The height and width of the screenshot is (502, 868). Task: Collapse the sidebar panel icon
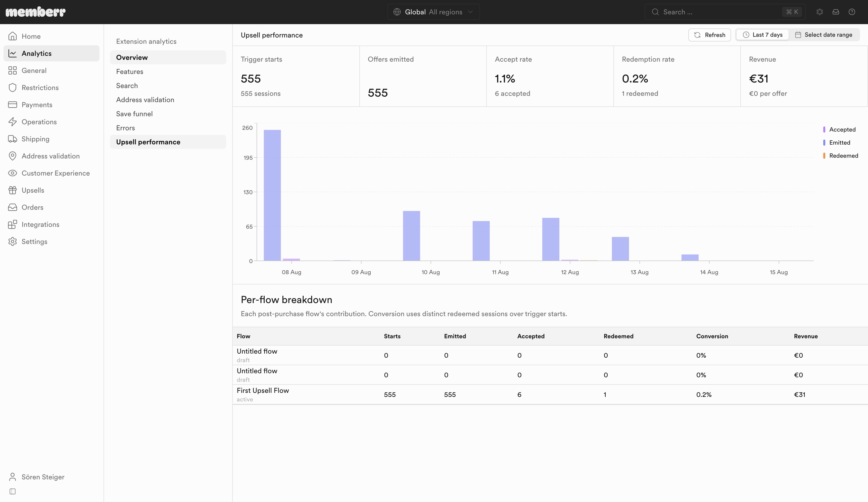(x=13, y=491)
